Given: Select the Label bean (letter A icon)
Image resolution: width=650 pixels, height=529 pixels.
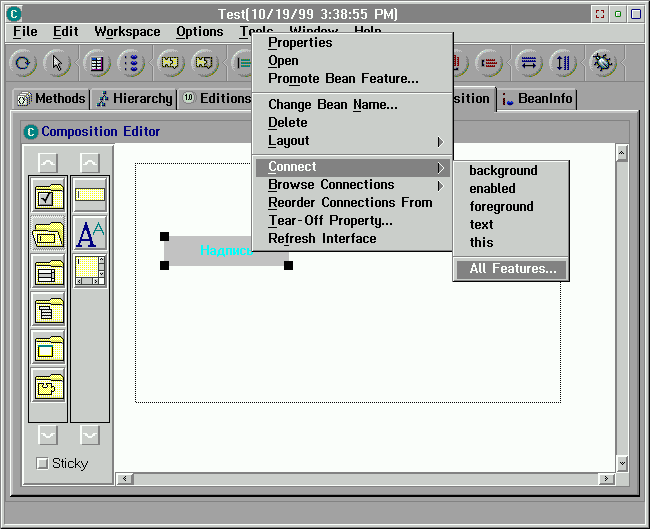Looking at the screenshot, I should pos(90,234).
